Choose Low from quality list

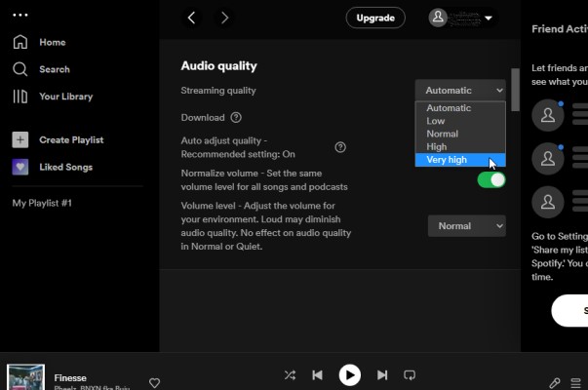[x=436, y=121]
